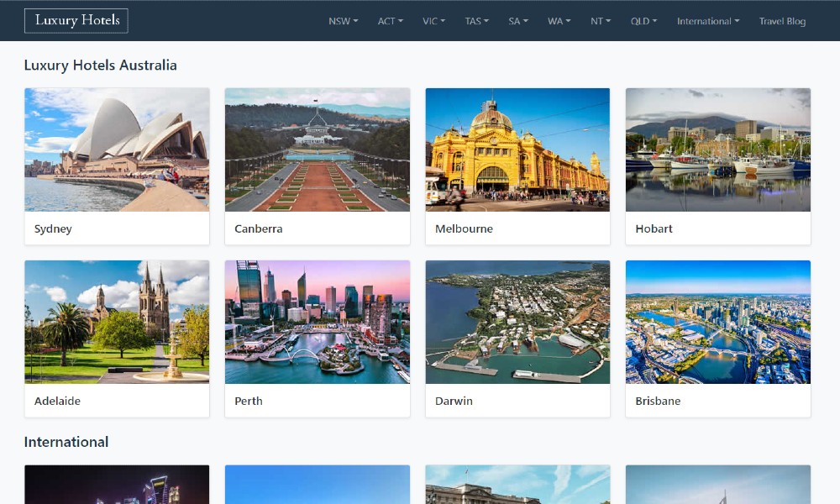Click the Brisbane card title
Screen dimensions: 840x504
pyautogui.click(x=658, y=402)
